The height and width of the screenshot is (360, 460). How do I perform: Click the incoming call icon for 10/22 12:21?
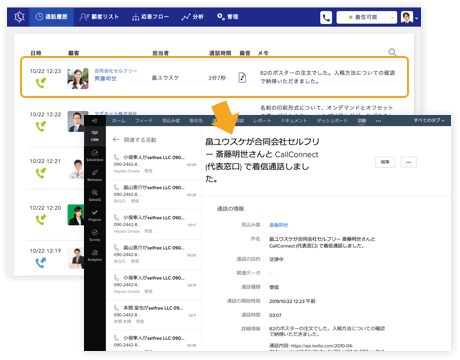coord(41,173)
